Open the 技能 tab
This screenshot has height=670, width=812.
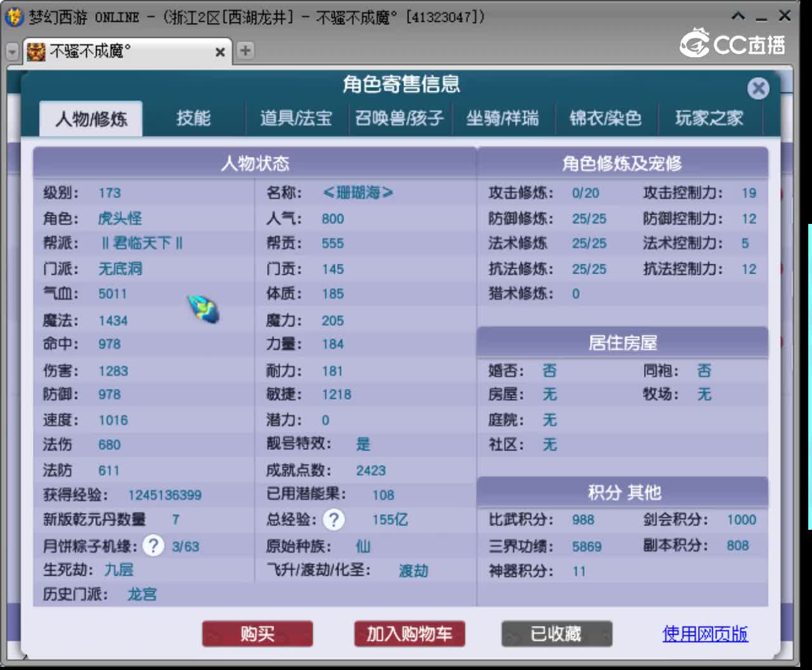(x=193, y=118)
